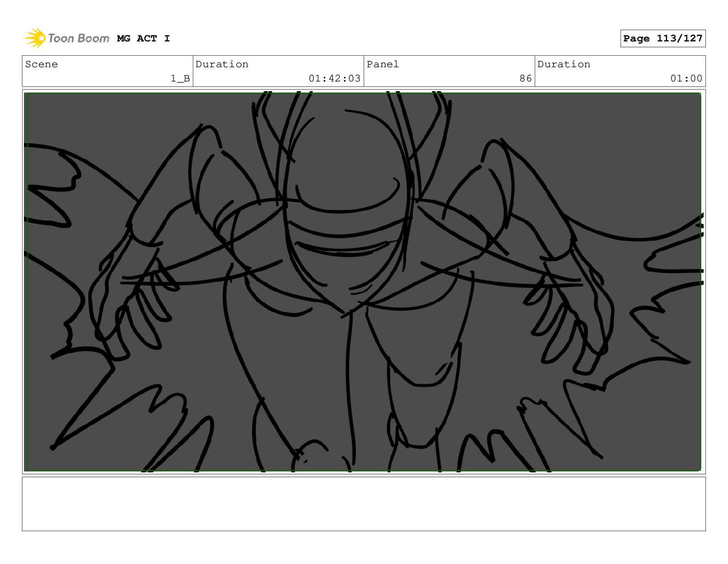Click the panel duration value '01:00'
Viewport: 728px width, 564px height.
pyautogui.click(x=686, y=79)
